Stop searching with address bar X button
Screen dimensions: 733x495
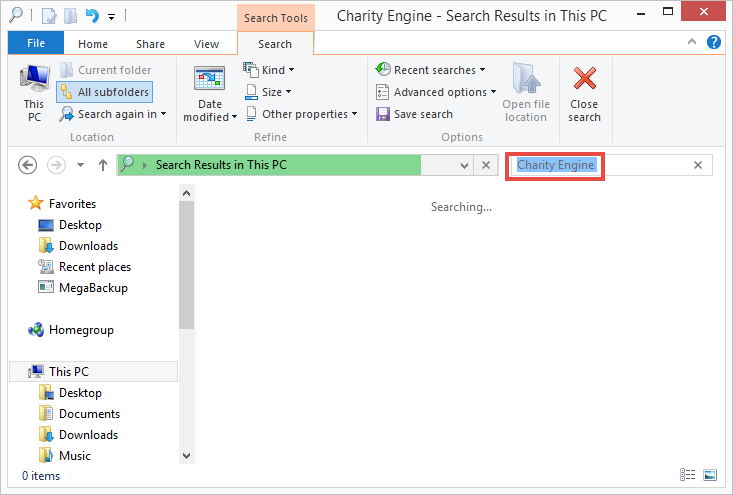coord(486,165)
